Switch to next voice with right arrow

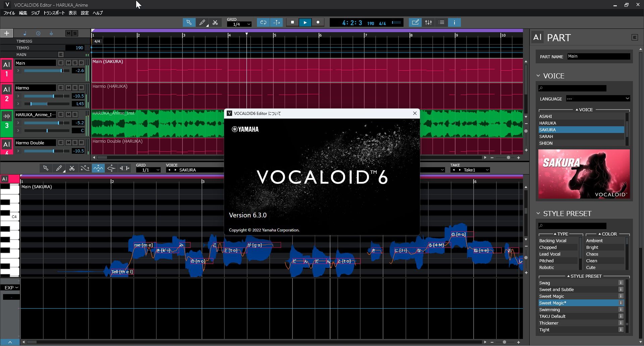click(175, 170)
